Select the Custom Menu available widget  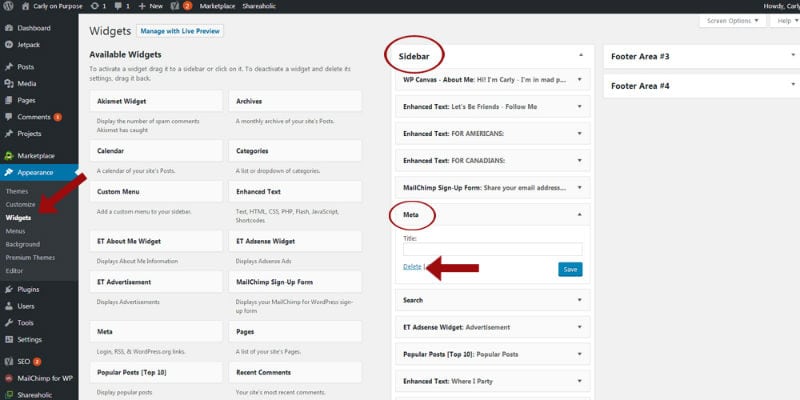click(156, 192)
